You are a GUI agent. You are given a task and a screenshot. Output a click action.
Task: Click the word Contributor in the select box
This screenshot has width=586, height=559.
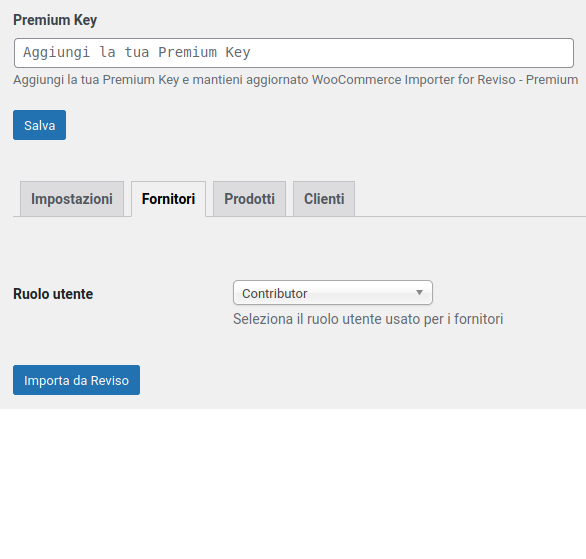[275, 293]
